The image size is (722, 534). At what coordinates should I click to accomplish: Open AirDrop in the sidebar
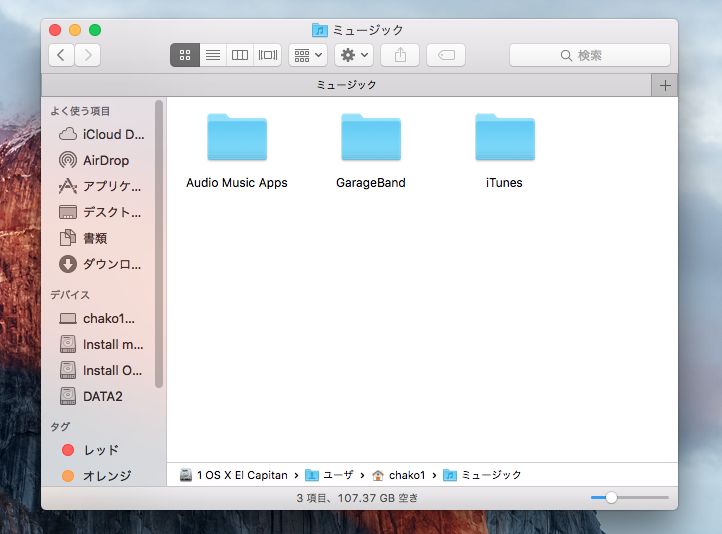pyautogui.click(x=105, y=160)
